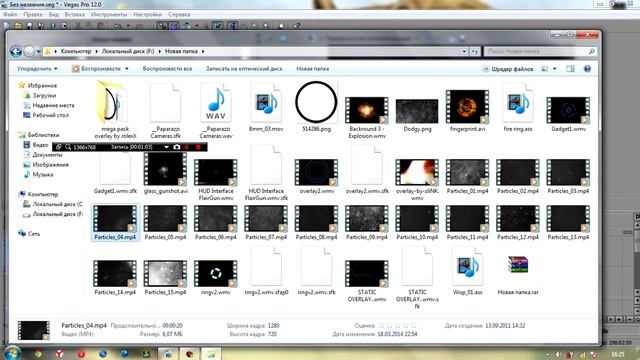The width and height of the screenshot is (640, 360).
Task: Click the taskbar clock
Action: [618, 354]
